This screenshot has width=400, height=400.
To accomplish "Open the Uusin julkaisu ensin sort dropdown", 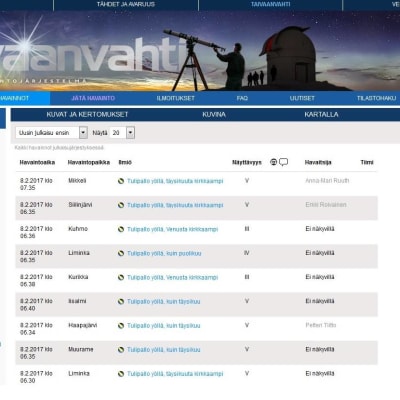I will pos(51,133).
